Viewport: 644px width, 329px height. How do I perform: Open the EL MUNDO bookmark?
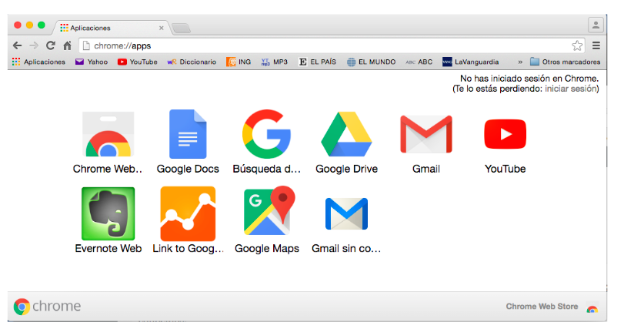(x=372, y=62)
